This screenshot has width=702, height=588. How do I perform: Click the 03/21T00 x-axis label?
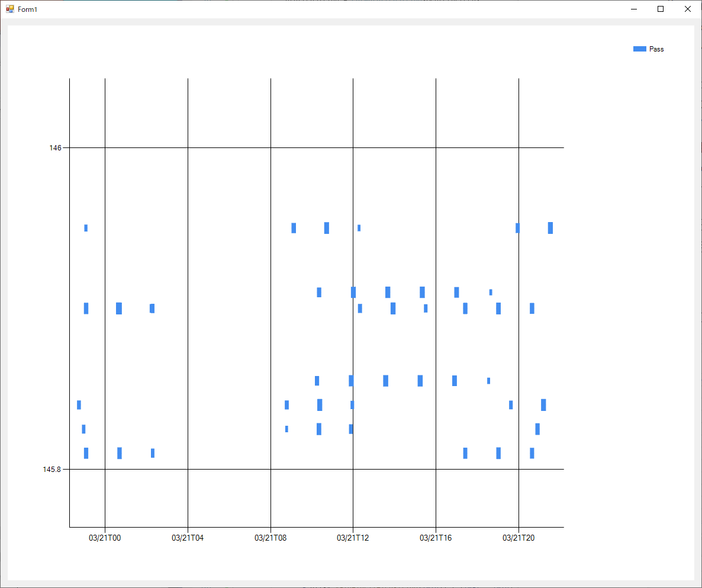click(x=105, y=538)
